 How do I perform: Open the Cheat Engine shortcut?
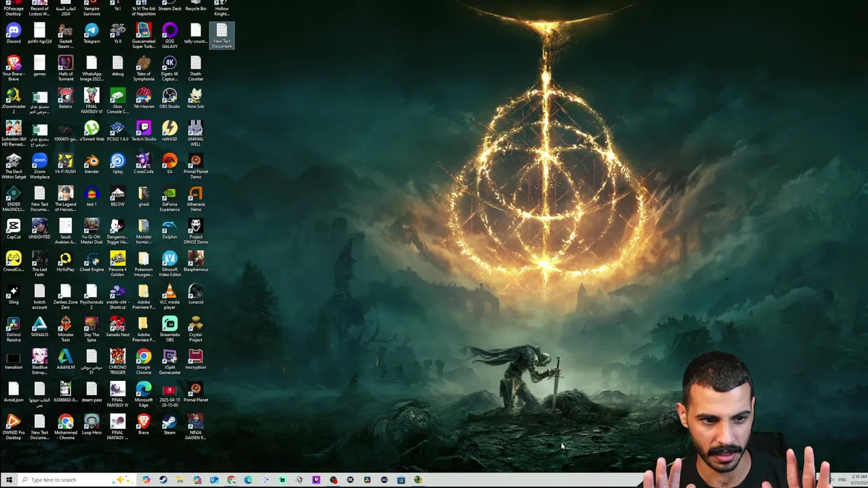tap(92, 261)
